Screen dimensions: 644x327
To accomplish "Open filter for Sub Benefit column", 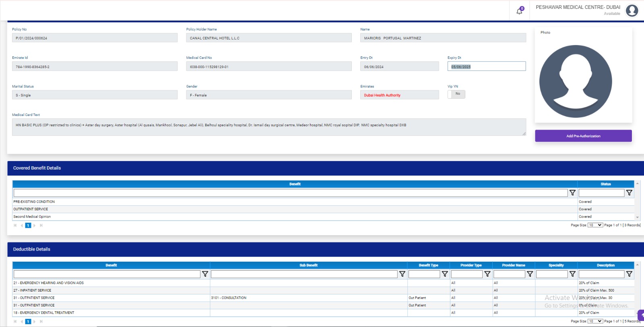I will pos(402,274).
